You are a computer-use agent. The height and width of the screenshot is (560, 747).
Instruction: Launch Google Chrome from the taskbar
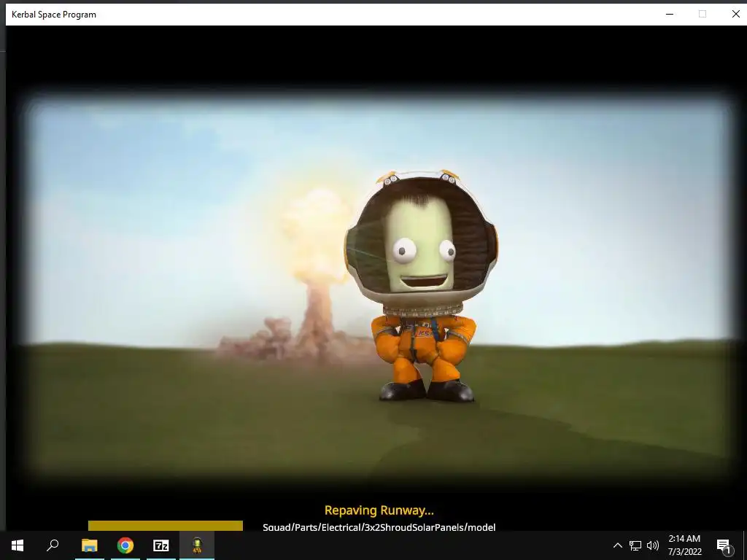click(x=125, y=545)
